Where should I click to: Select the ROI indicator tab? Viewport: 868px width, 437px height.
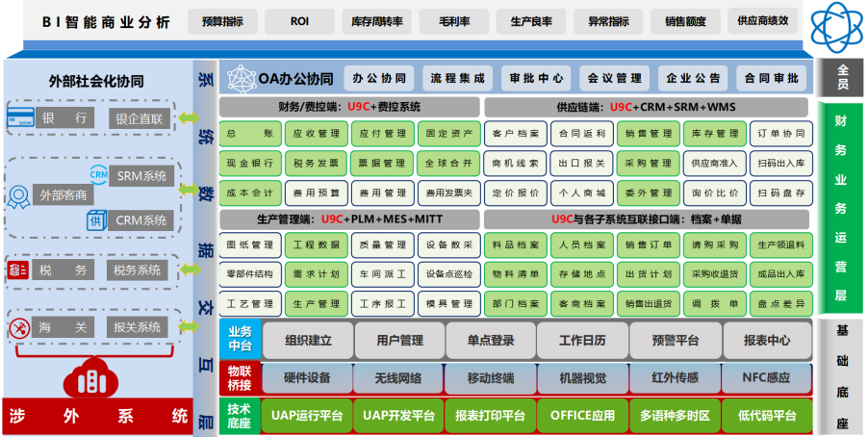point(298,21)
